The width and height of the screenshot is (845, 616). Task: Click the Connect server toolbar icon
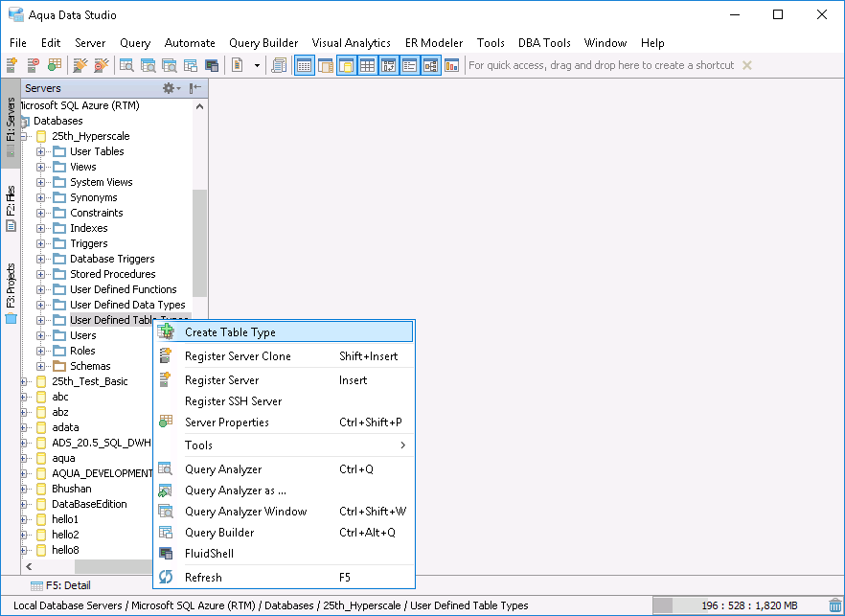coord(80,65)
